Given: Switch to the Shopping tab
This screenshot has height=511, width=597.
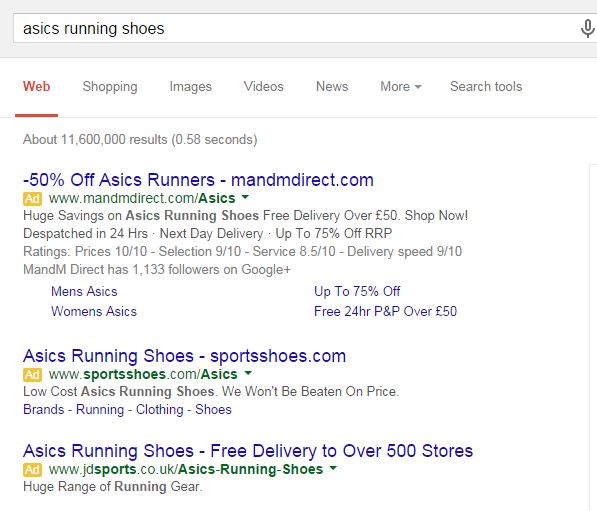Looking at the screenshot, I should [x=110, y=87].
